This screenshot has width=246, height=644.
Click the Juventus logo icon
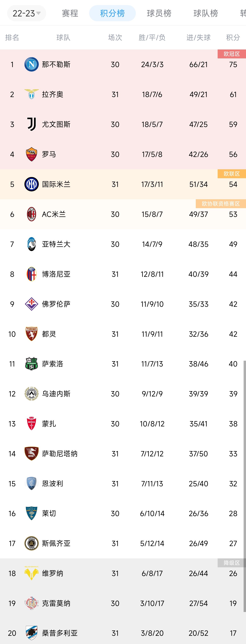click(x=31, y=124)
